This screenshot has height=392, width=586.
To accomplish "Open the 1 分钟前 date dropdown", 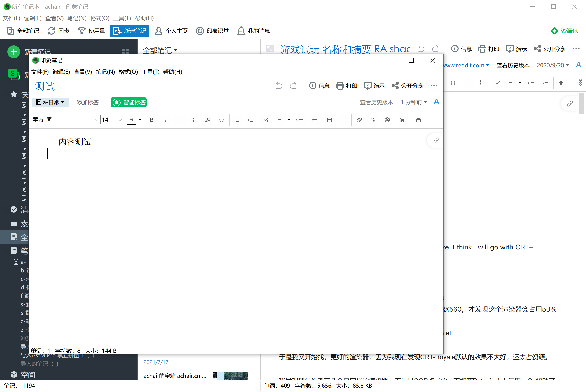I will pos(413,102).
